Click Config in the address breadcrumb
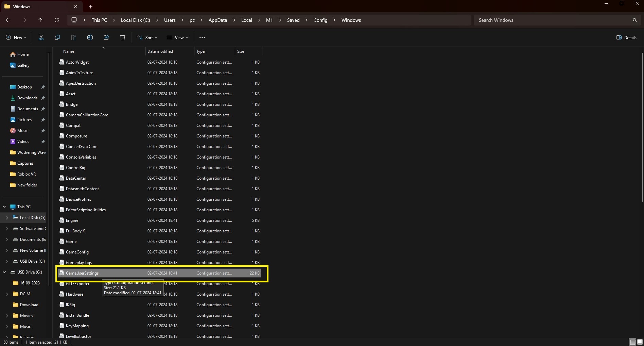Viewport: 644px width, 346px height. (320, 20)
